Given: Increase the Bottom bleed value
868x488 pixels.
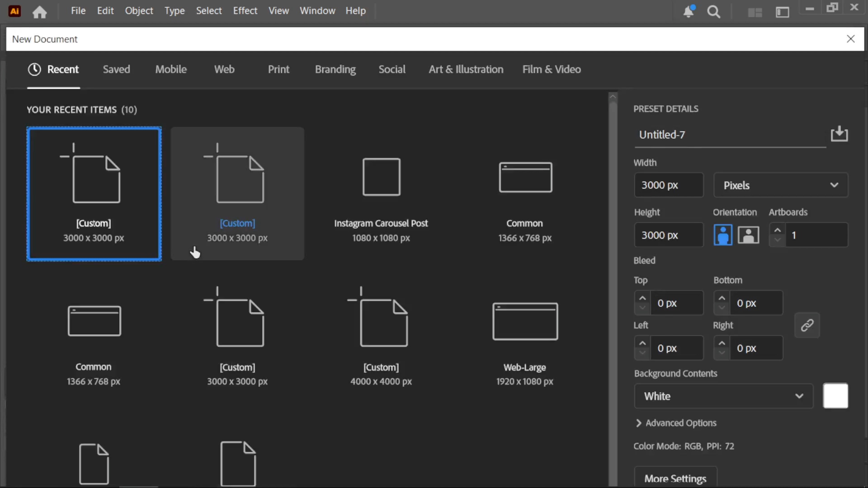Looking at the screenshot, I should pyautogui.click(x=722, y=298).
